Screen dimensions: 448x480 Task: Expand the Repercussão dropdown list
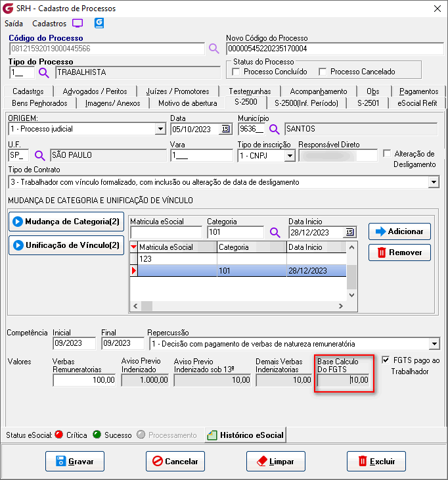(x=434, y=344)
